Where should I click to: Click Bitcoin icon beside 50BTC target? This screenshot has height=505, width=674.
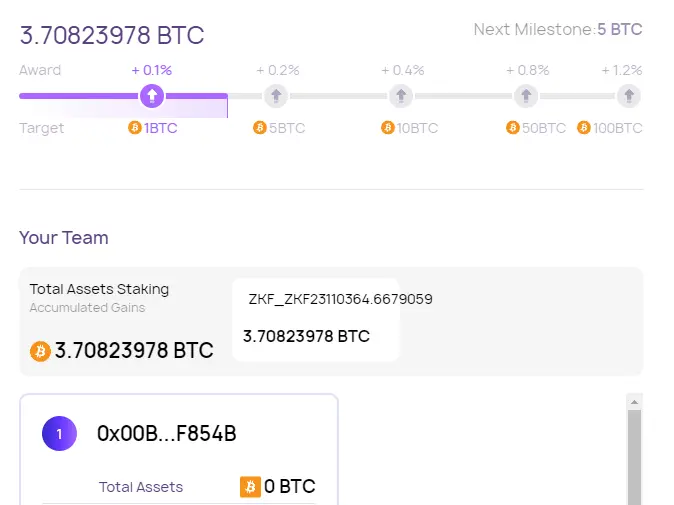click(513, 128)
